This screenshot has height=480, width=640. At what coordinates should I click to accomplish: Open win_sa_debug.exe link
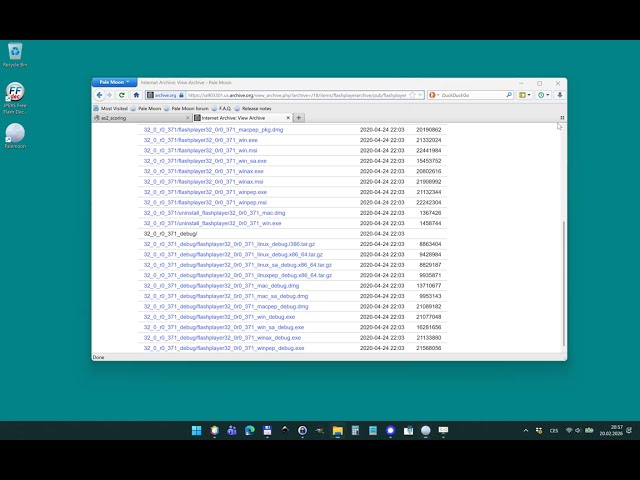(224, 327)
